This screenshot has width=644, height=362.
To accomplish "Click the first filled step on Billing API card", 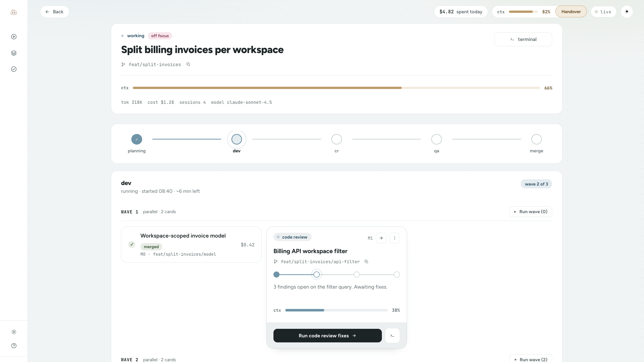I will pyautogui.click(x=276, y=275).
